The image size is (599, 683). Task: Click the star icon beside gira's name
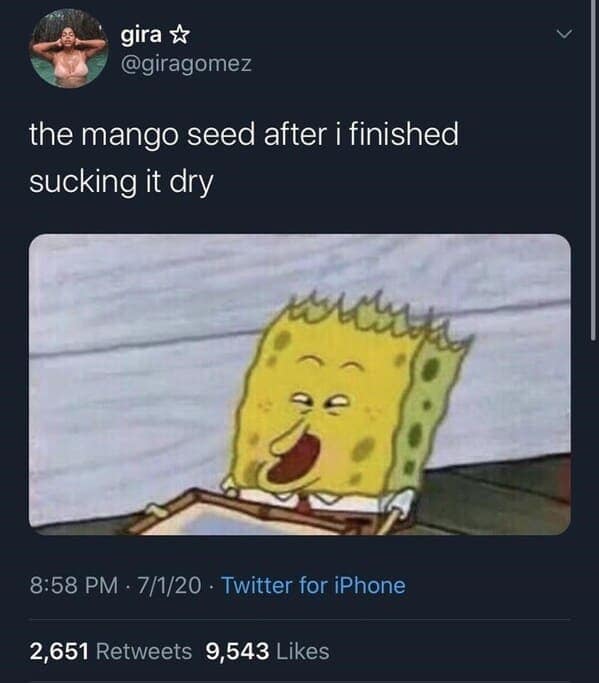coord(179,36)
